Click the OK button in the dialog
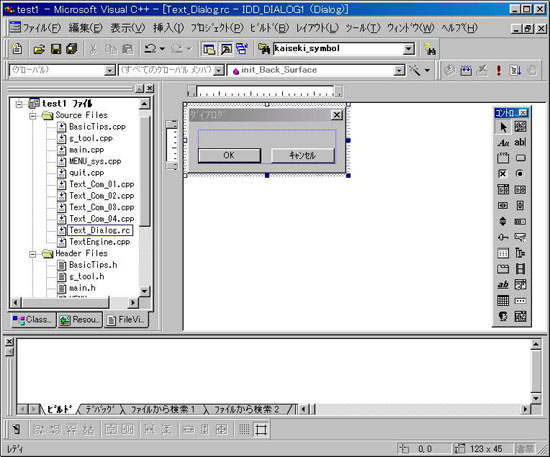Screen dimensions: 550x457 229,155
